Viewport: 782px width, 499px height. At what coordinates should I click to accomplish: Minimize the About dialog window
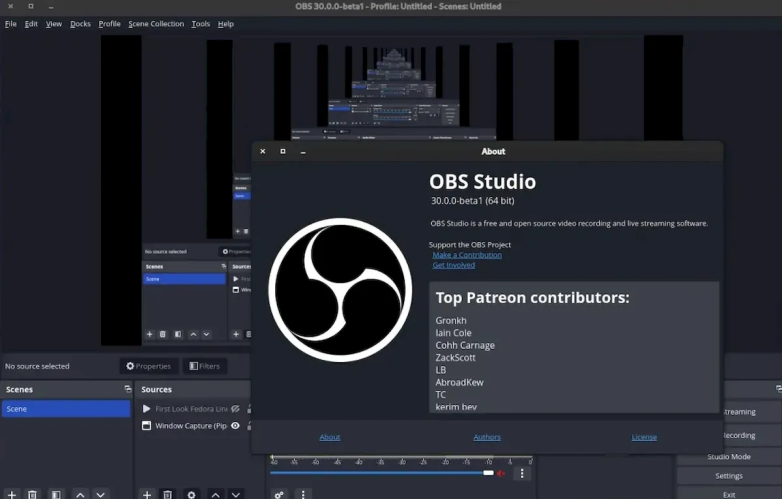pos(303,152)
